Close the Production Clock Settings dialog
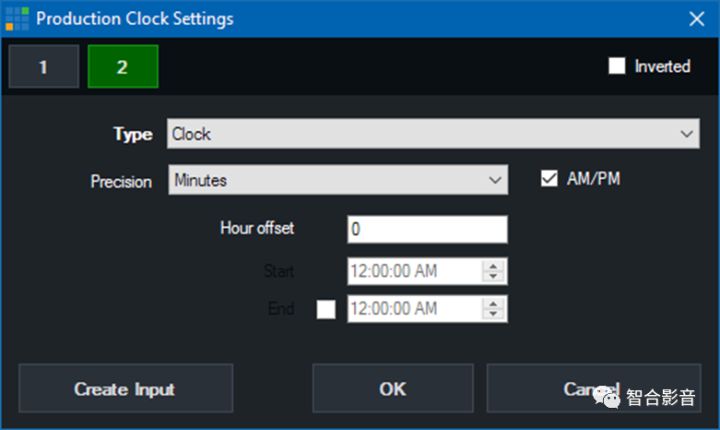Viewport: 720px width, 430px height. (696, 18)
